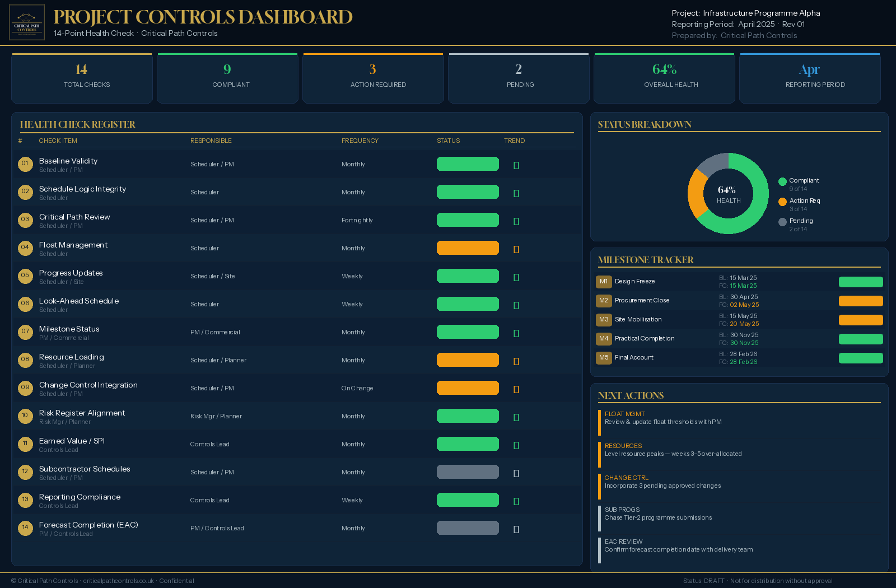Expand the HEALTH CHECK REGISTER section

(x=78, y=124)
